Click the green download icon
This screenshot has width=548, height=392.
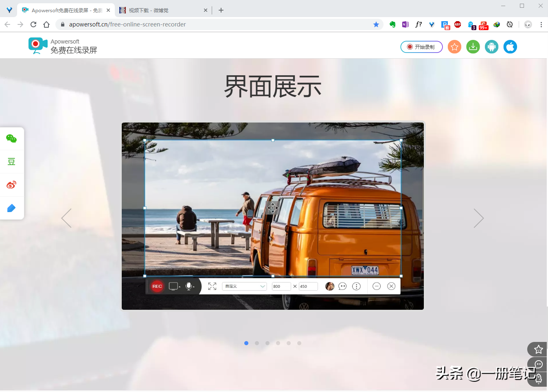pyautogui.click(x=473, y=47)
